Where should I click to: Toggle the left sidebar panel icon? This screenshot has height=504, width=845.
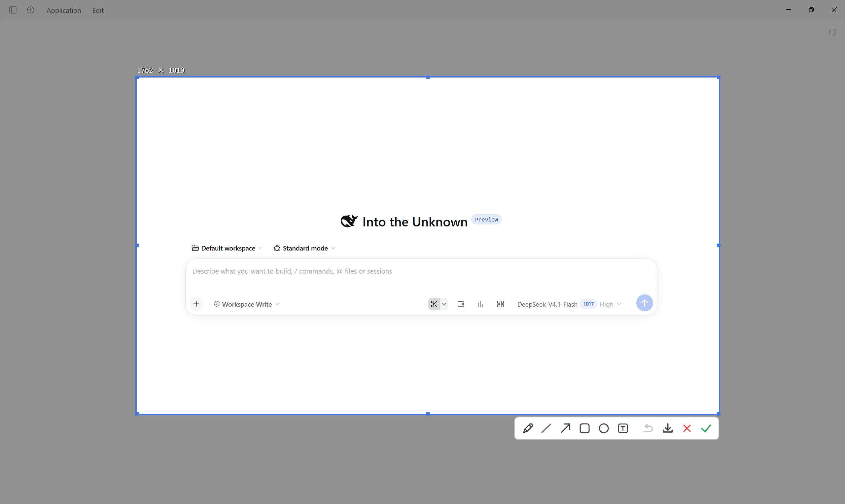click(13, 10)
